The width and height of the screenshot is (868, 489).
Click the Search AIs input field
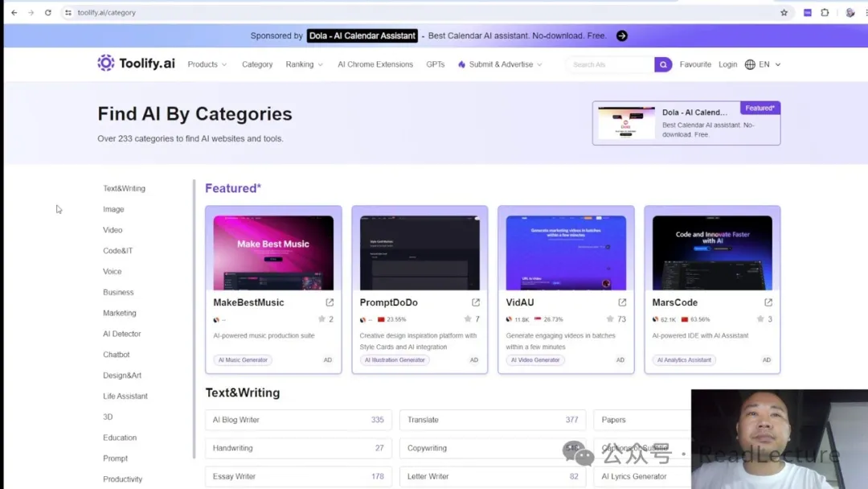pyautogui.click(x=609, y=64)
